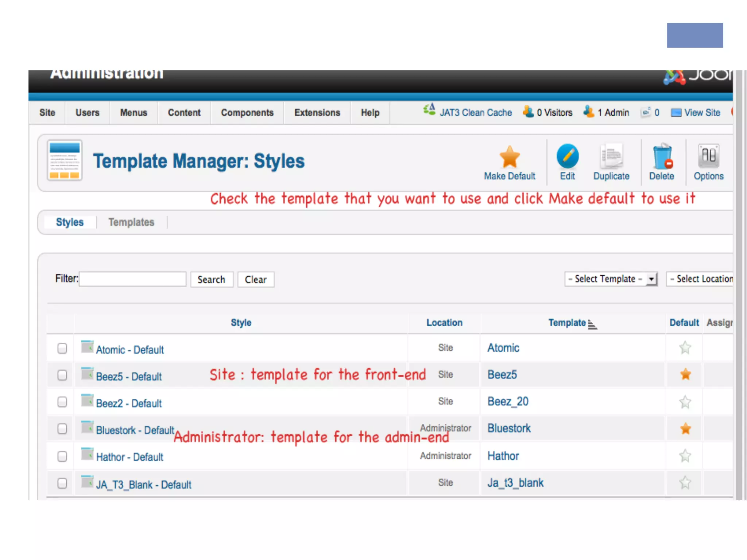The image size is (747, 560).
Task: Click the Edit pencil icon
Action: pos(567,156)
